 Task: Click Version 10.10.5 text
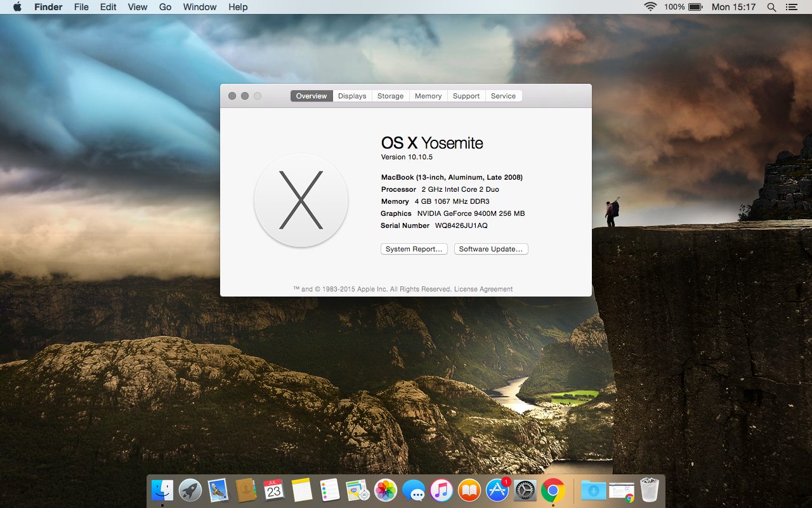click(x=407, y=157)
